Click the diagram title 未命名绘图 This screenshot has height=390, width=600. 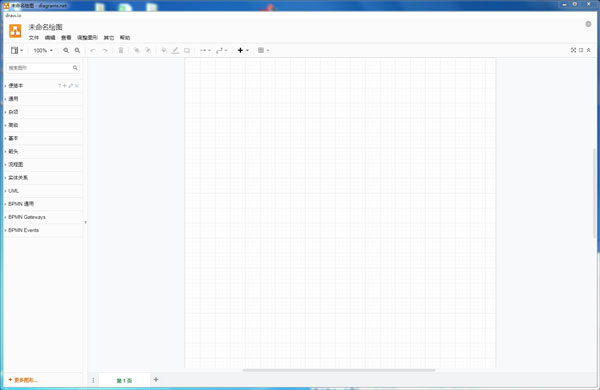click(45, 27)
